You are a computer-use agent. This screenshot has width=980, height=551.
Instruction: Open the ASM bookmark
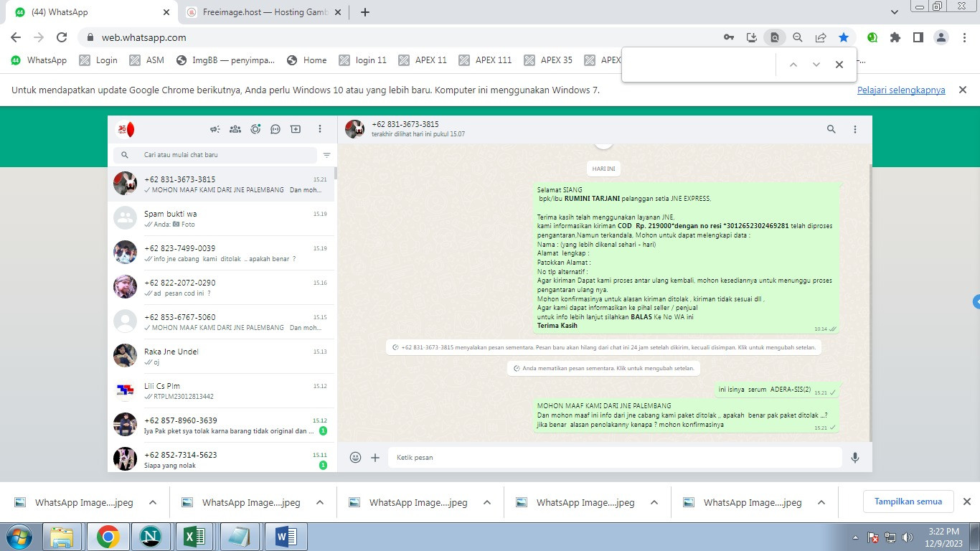coord(147,60)
